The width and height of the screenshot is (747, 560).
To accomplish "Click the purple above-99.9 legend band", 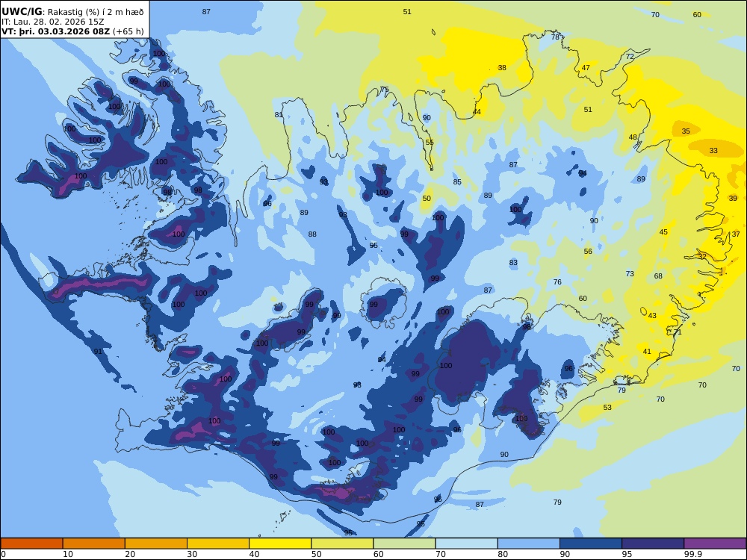I will click(x=715, y=544).
